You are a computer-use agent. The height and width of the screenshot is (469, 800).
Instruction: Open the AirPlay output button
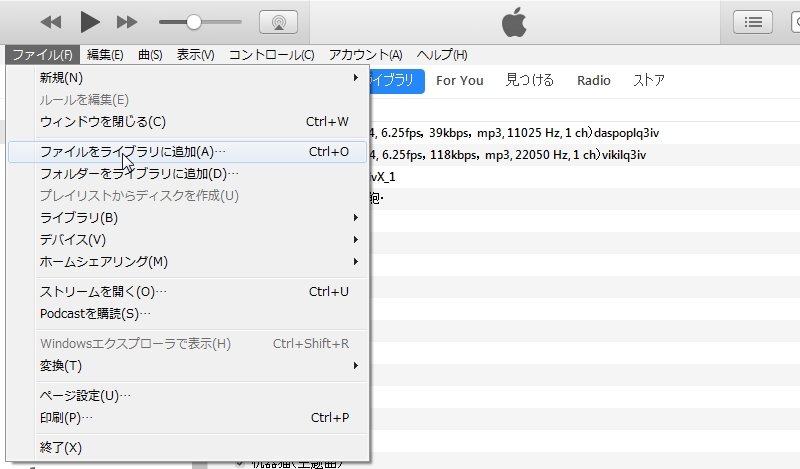(x=278, y=22)
